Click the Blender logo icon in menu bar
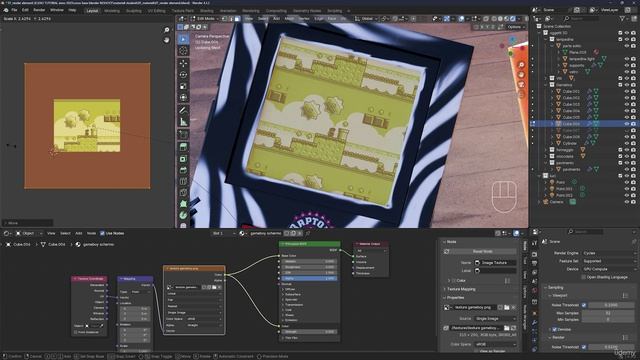 pos(6,10)
